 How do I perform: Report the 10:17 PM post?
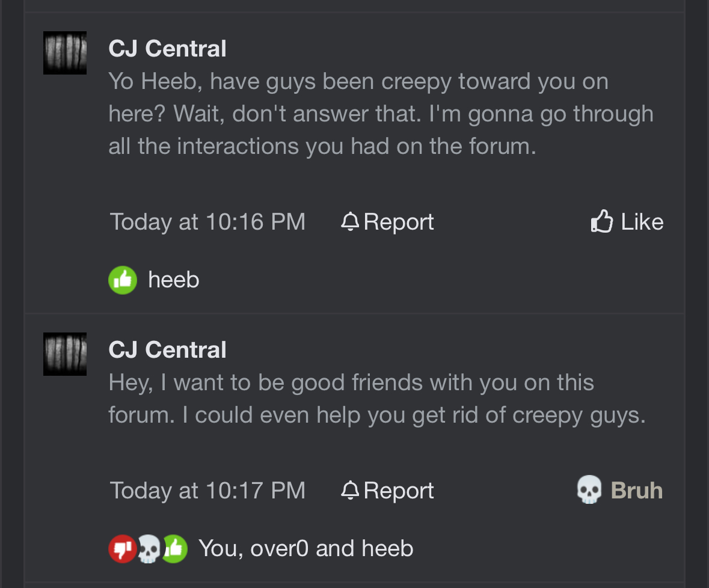pyautogui.click(x=387, y=491)
